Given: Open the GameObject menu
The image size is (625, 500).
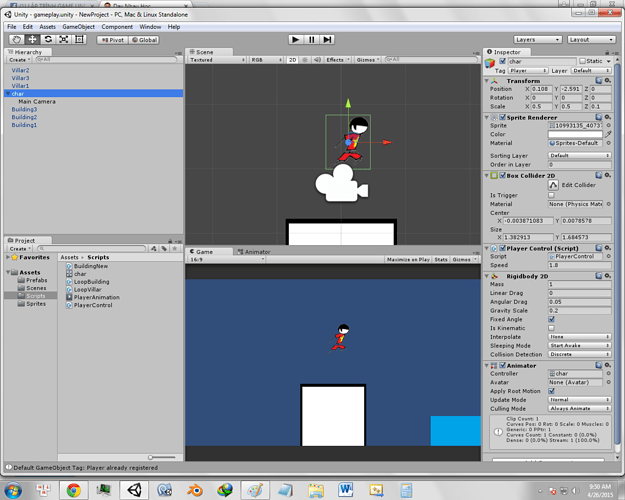Looking at the screenshot, I should [x=78, y=27].
